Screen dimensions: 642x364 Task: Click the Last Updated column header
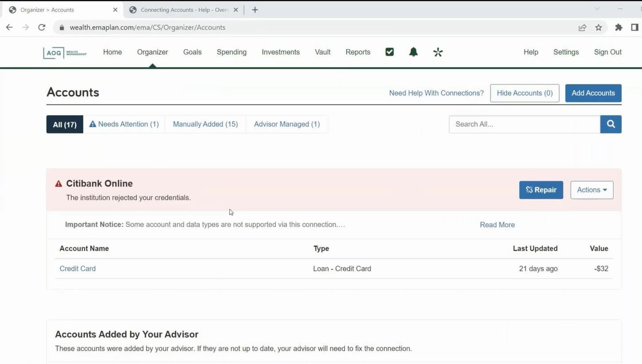click(x=535, y=249)
